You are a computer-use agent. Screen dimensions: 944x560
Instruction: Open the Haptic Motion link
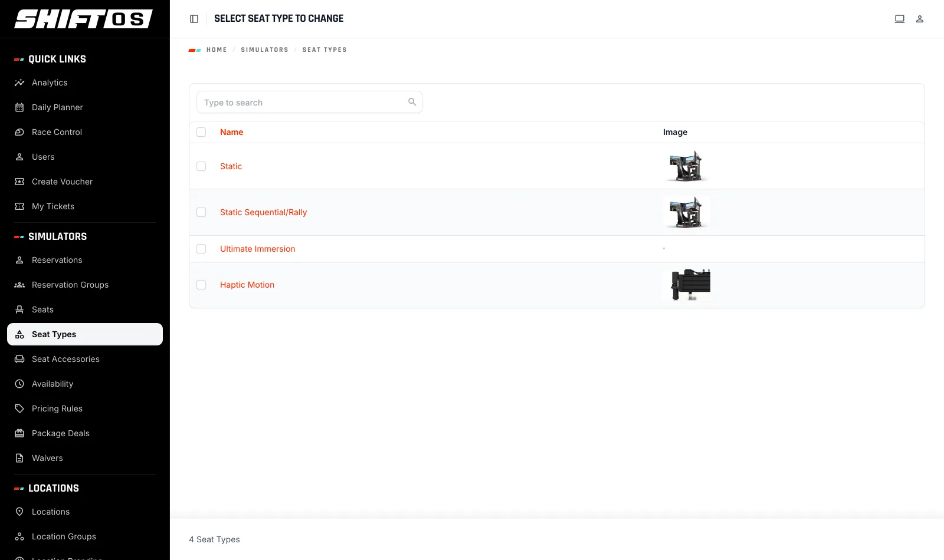point(247,285)
